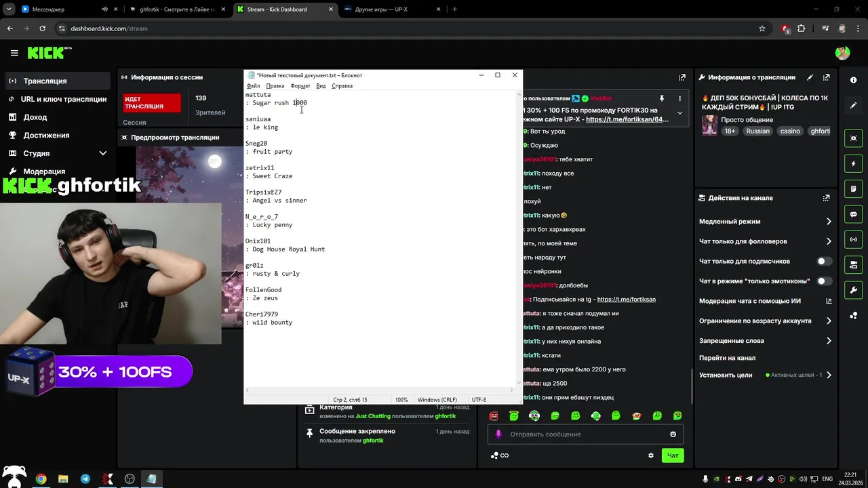Pop out the Информация о трансляции panel
868x488 pixels.
(826, 77)
